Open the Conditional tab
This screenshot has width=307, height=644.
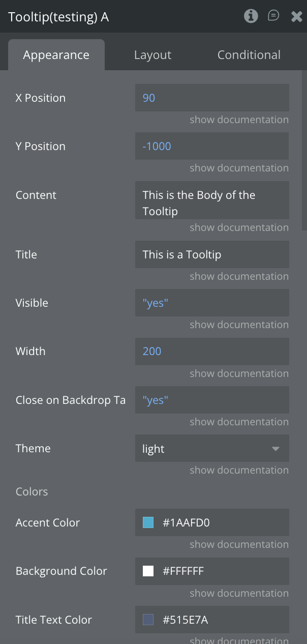coord(249,55)
